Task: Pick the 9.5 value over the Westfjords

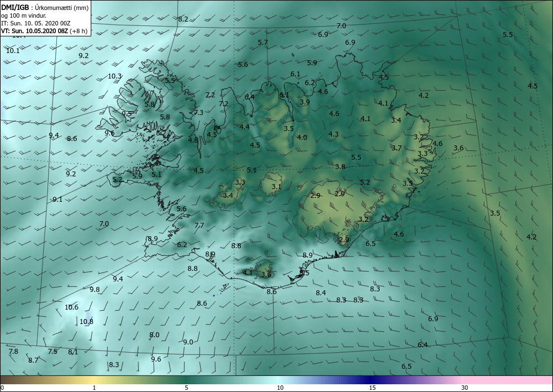Action: (127, 114)
